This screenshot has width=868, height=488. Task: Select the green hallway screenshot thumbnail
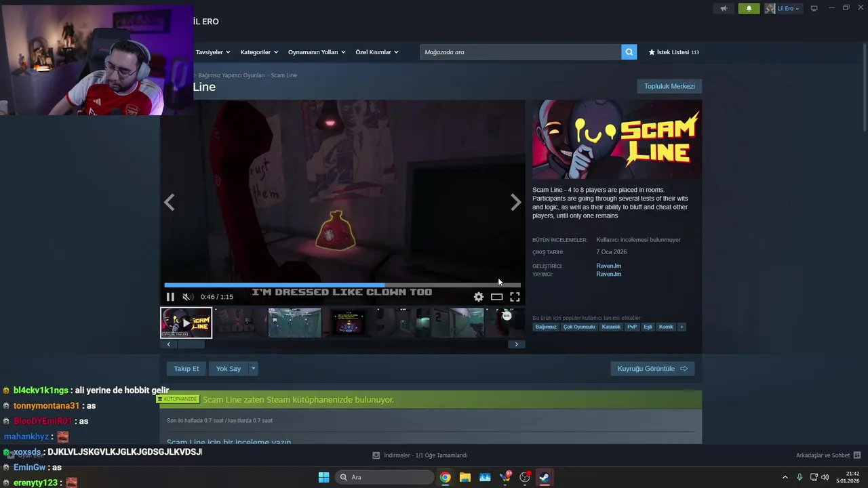294,323
